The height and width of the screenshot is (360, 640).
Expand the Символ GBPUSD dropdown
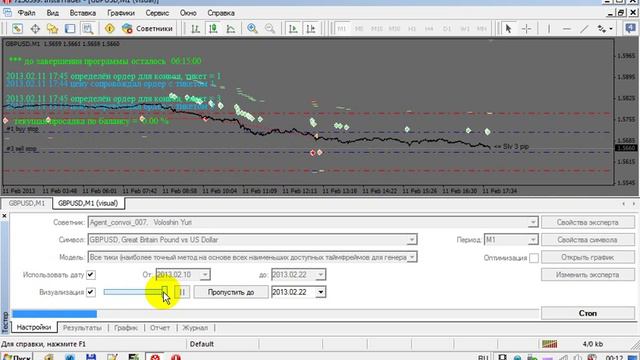pyautogui.click(x=412, y=240)
